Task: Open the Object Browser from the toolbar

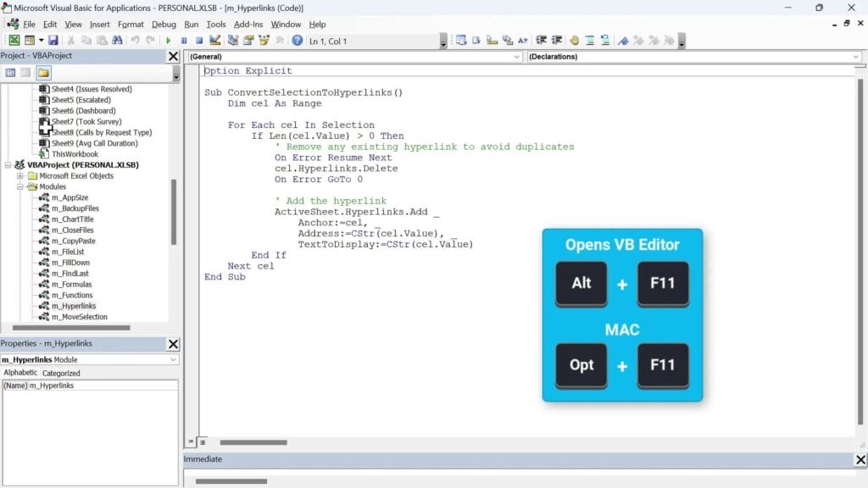Action: [x=264, y=41]
